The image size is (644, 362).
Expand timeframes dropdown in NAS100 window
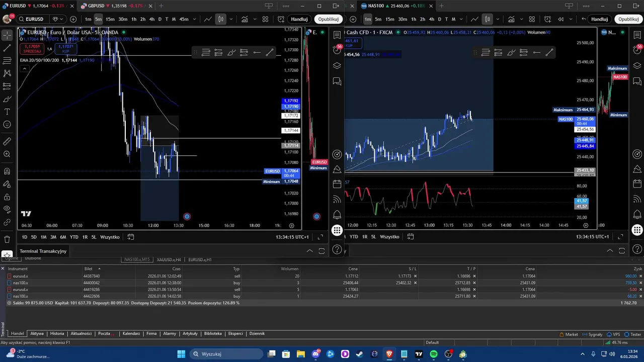click(x=461, y=19)
